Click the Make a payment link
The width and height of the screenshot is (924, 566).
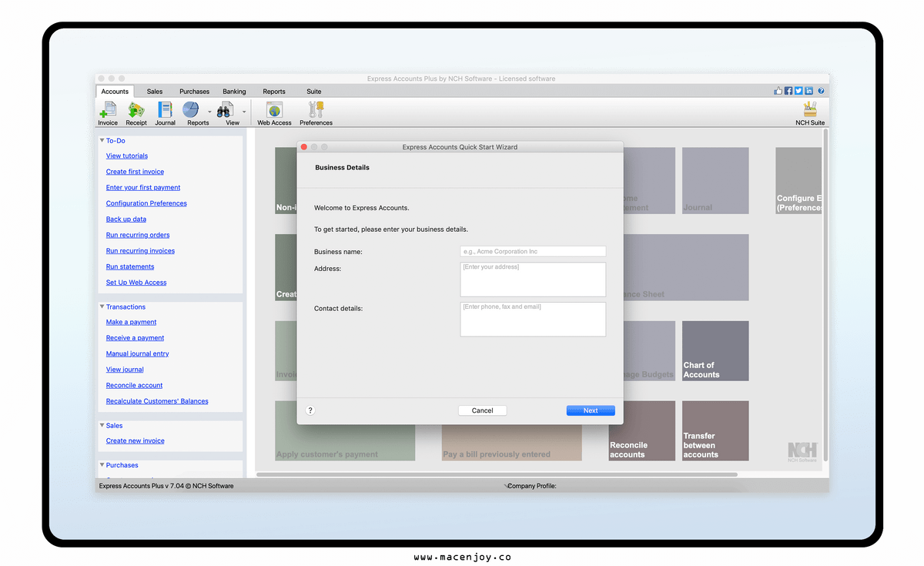coord(131,322)
